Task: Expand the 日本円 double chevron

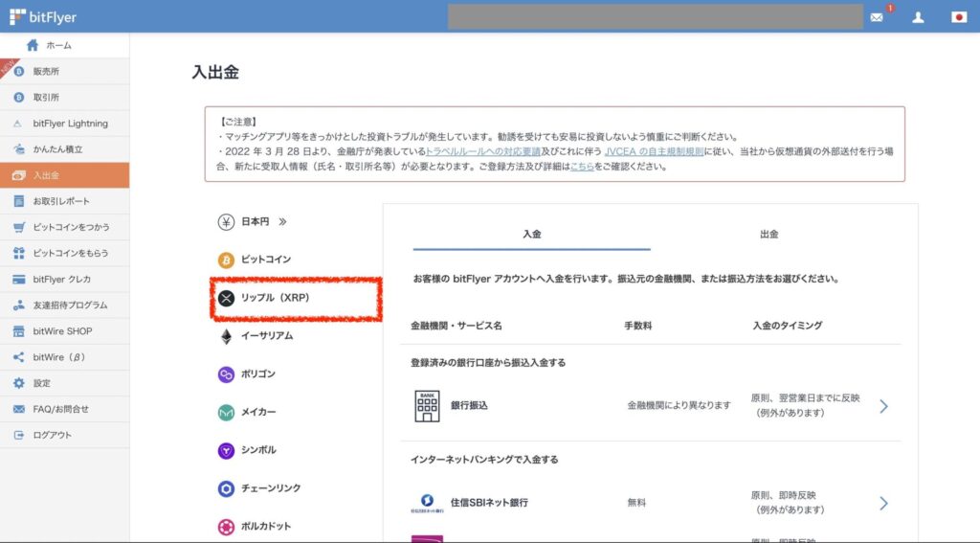Action: (x=282, y=221)
